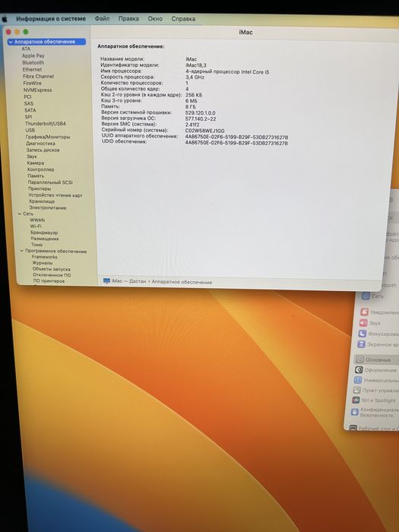The image size is (399, 532).
Task: Click the memory value 8 ГБ
Action: pyautogui.click(x=191, y=107)
